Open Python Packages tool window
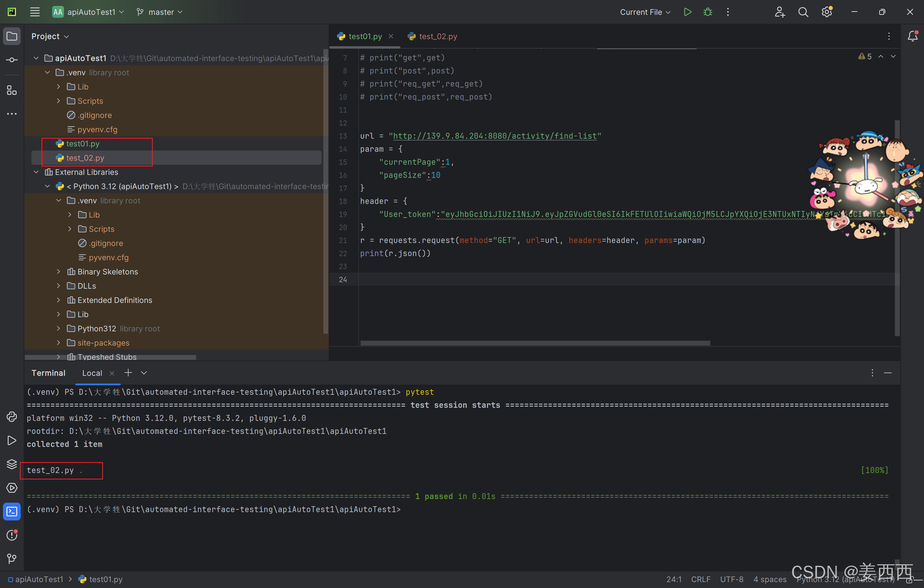 point(12,464)
